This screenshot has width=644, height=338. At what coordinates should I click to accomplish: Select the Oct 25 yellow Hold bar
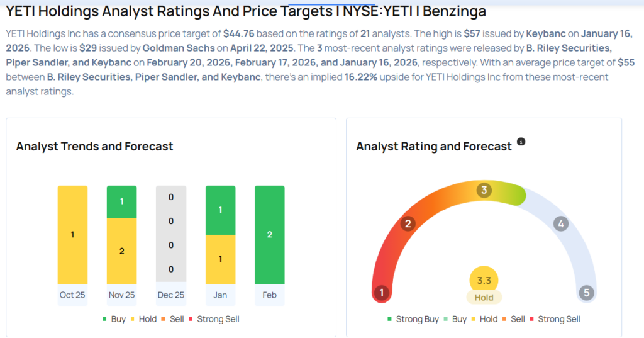click(x=72, y=235)
